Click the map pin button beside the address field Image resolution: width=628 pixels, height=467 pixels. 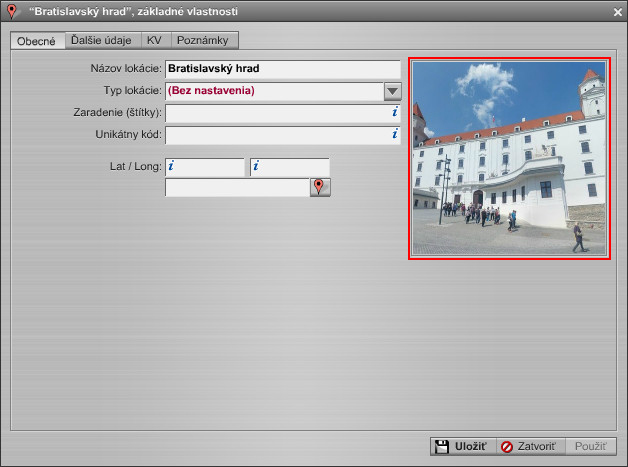(319, 187)
